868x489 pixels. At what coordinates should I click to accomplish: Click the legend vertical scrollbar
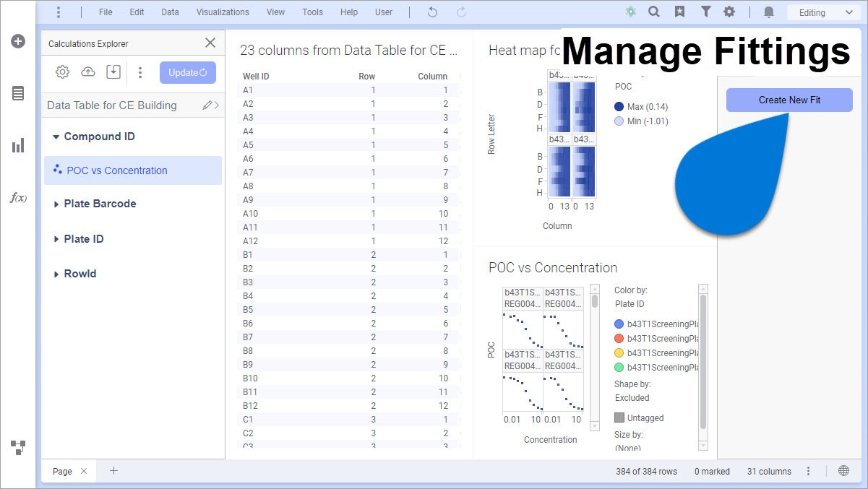coord(703,367)
